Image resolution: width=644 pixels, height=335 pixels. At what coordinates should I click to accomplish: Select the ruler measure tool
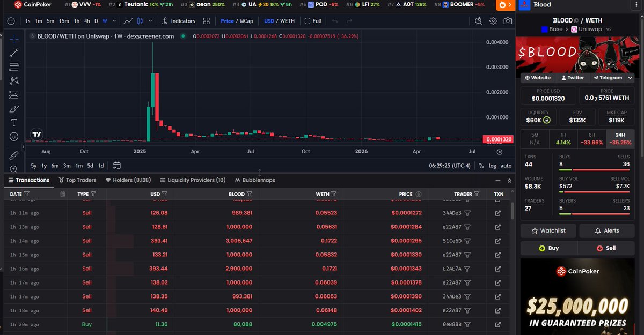[x=14, y=155]
